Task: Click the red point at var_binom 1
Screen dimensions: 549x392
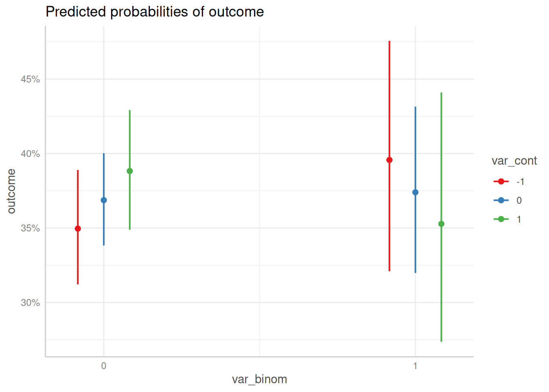Action: 389,160
